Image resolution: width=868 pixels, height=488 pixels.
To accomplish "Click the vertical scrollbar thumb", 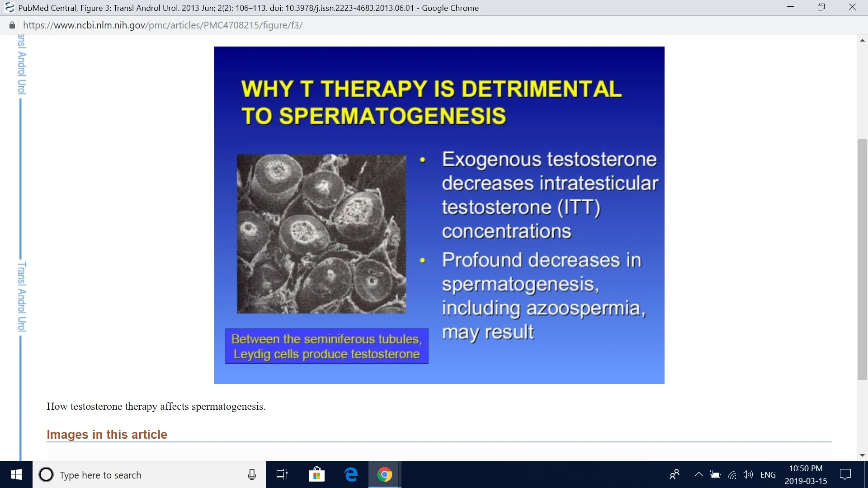I will point(862,260).
